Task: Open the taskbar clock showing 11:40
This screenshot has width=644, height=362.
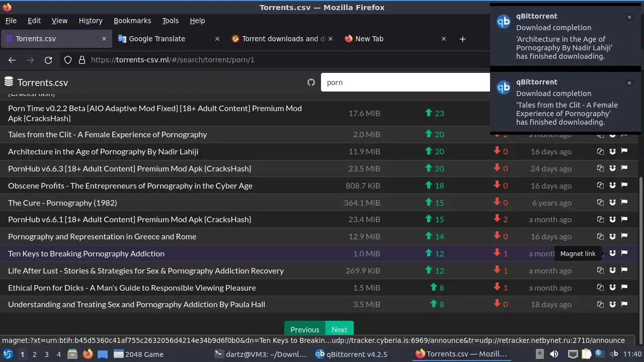Action: tap(632, 354)
